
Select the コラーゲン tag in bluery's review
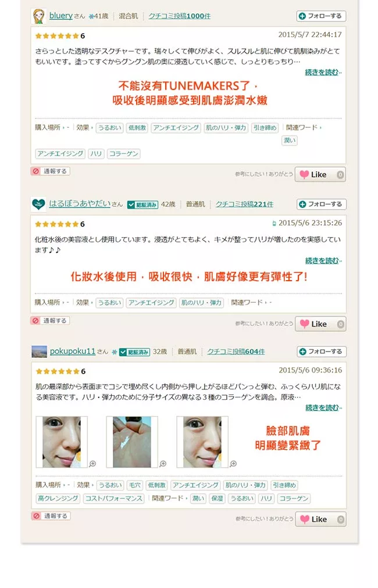[x=124, y=154]
